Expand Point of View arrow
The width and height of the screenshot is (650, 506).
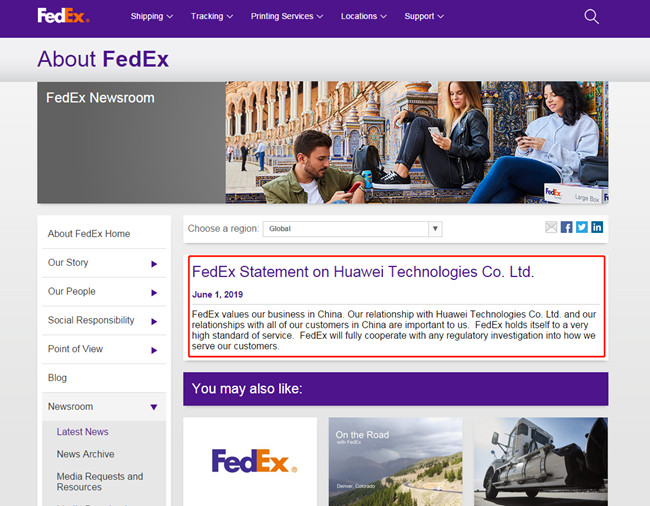154,350
